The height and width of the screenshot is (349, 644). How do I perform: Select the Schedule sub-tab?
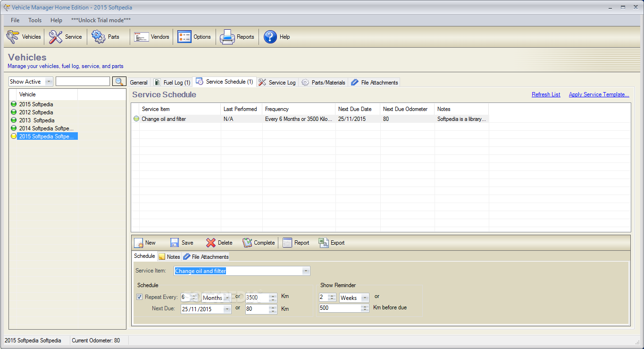click(x=144, y=256)
